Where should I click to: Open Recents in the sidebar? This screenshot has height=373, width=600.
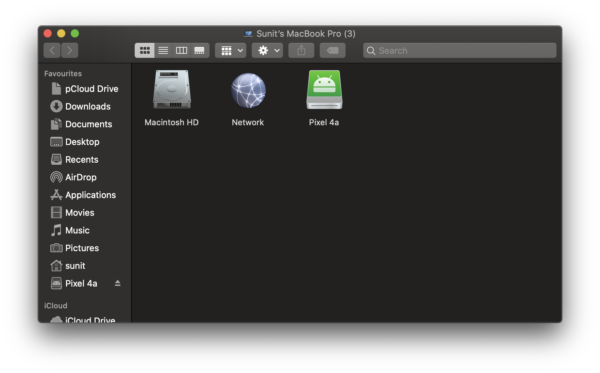pos(85,160)
